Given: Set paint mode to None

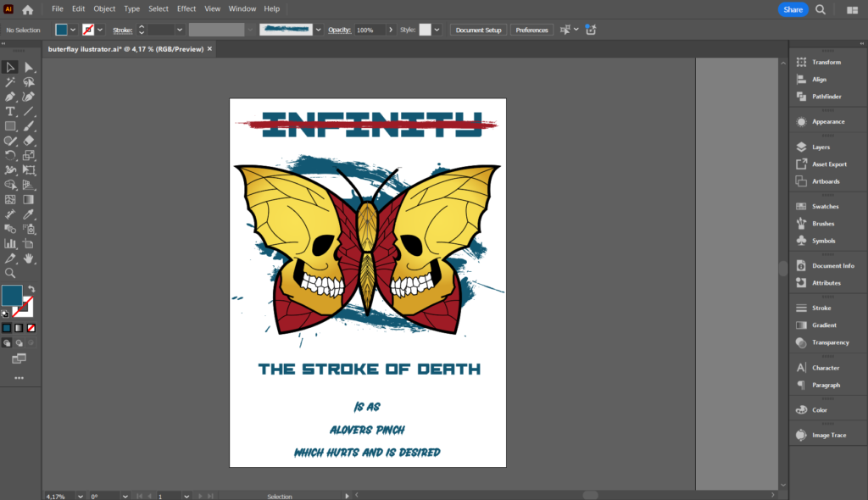Looking at the screenshot, I should point(31,327).
